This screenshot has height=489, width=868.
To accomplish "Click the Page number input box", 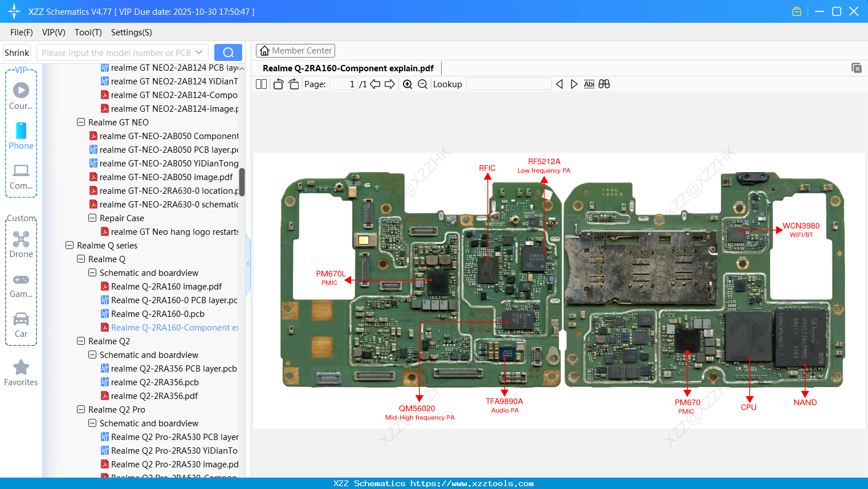I will [343, 84].
